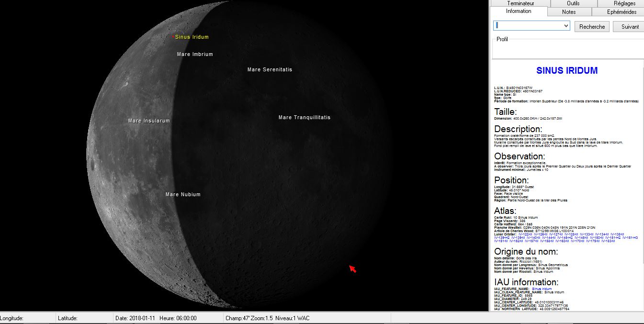This screenshot has height=324, width=644.
Task: Click the Sinus Iridum label on the moon
Action: tap(192, 37)
